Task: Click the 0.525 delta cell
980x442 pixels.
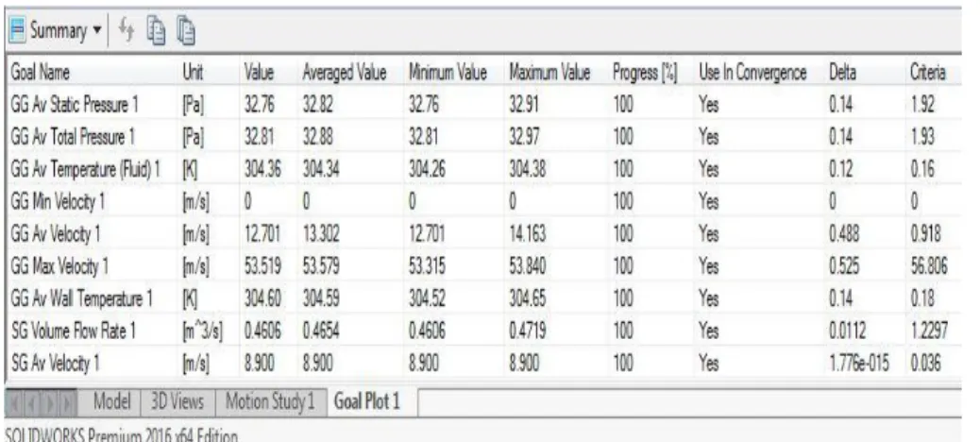Action: point(844,267)
